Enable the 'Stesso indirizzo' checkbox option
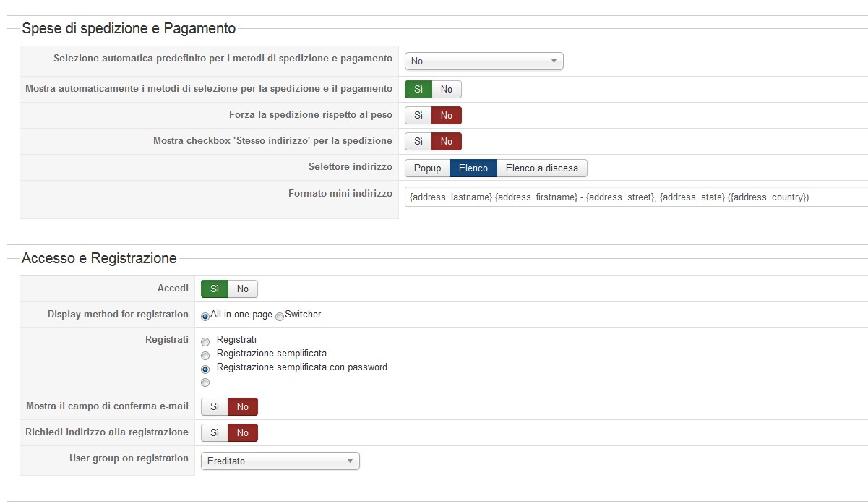868x504 pixels. point(418,142)
